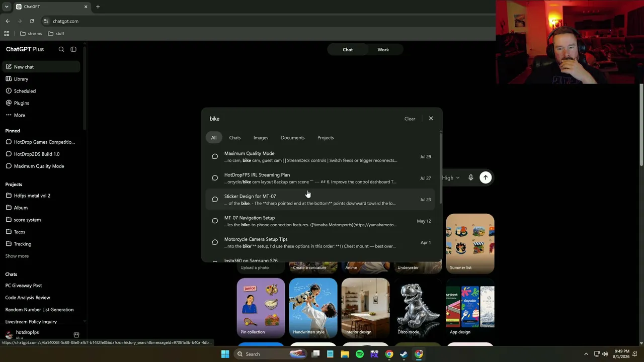Start a New chat from the sidebar

[x=40, y=67]
